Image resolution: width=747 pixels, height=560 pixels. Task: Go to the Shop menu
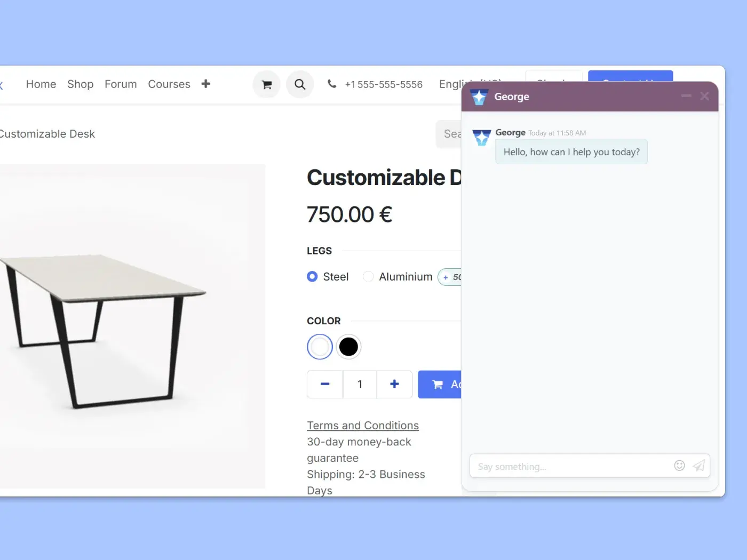[x=81, y=84]
